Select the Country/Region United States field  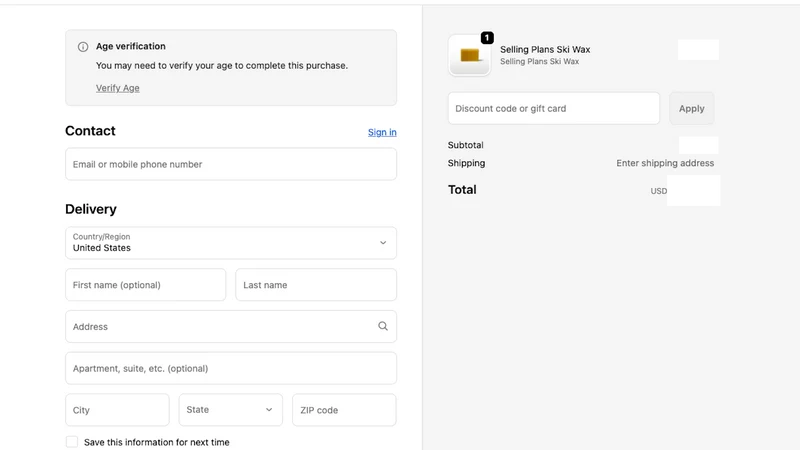231,243
